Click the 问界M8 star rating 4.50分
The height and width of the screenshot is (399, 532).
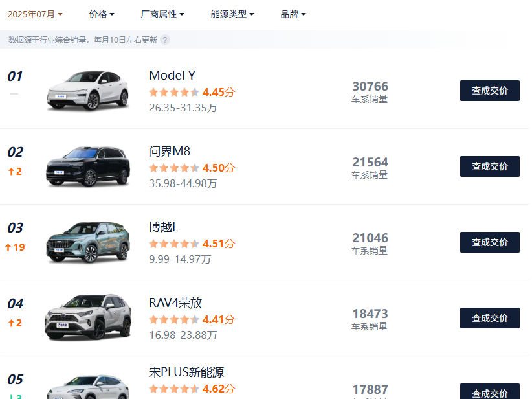tap(192, 168)
